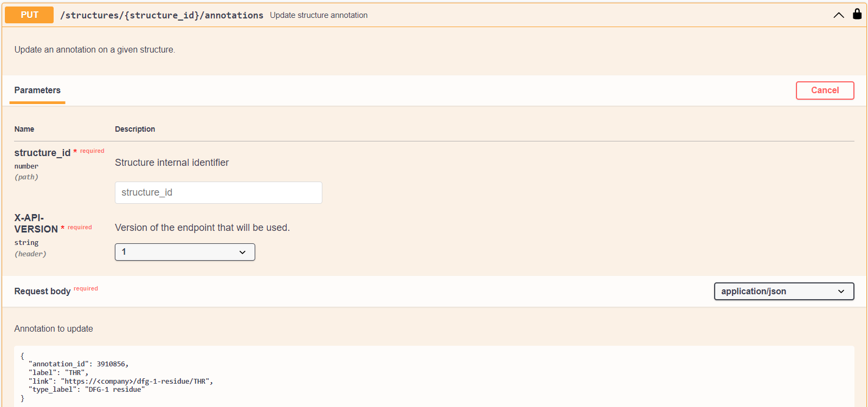Click the "type_label": "DFG-1 residue" line

pos(87,390)
